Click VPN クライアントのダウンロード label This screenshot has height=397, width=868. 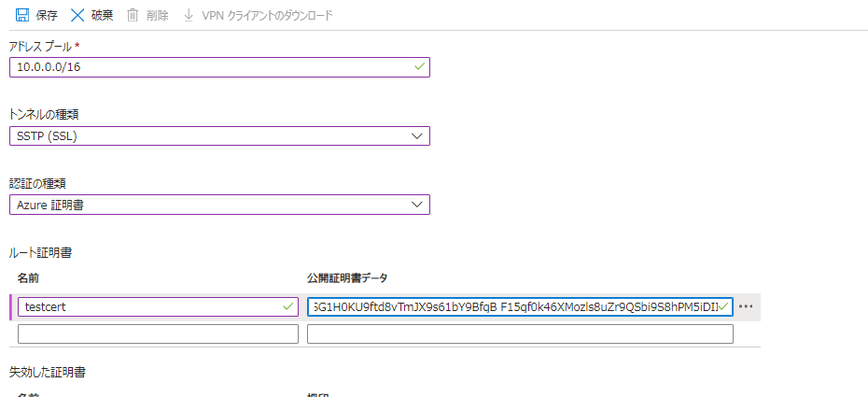(267, 16)
